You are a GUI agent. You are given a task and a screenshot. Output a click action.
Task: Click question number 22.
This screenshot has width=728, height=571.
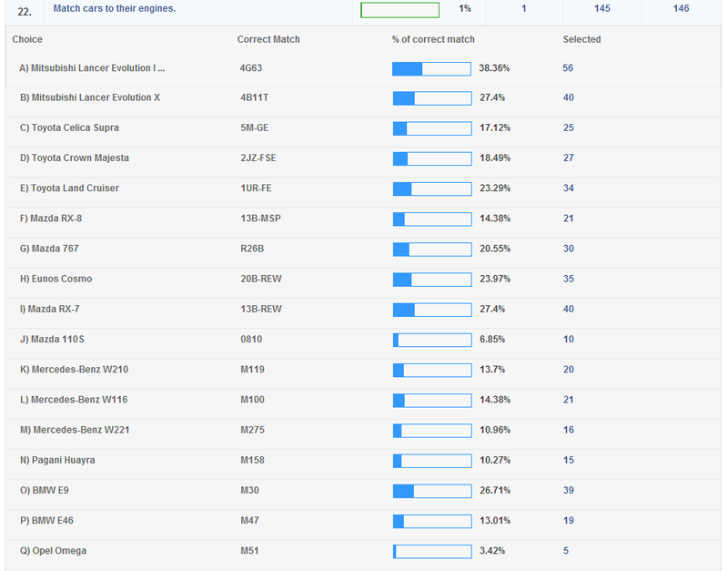coord(25,12)
